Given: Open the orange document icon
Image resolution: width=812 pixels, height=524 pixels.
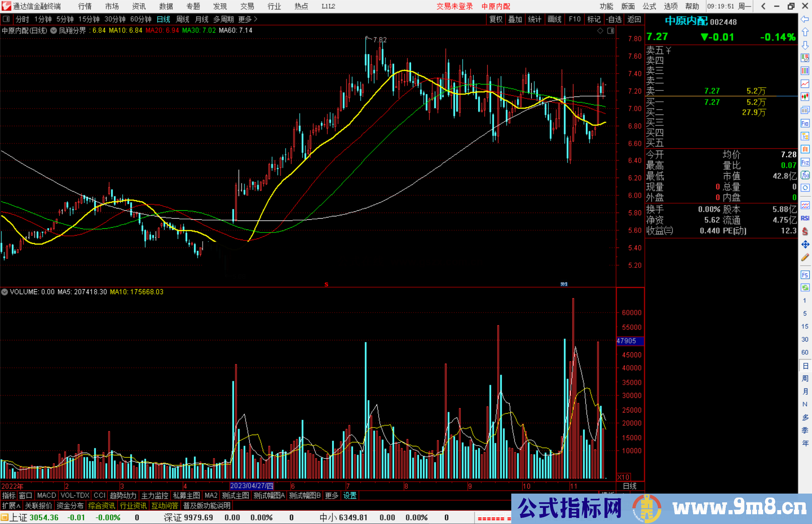Looking at the screenshot, I should (805, 149).
